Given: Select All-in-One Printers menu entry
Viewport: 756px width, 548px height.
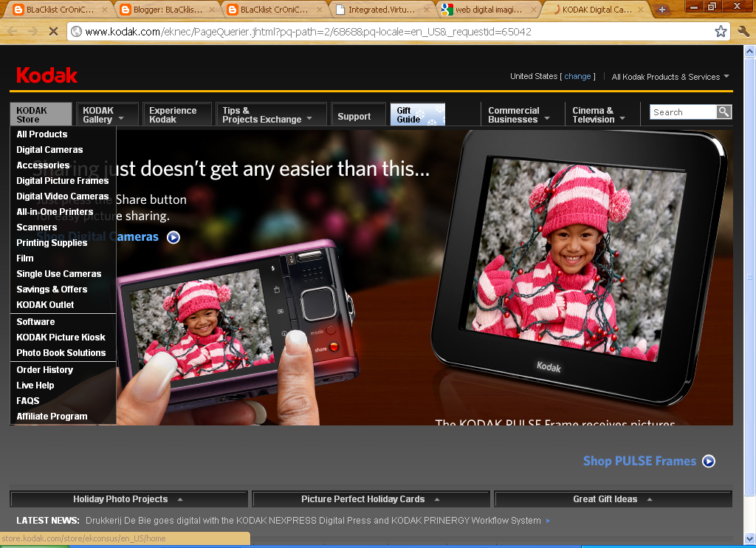Looking at the screenshot, I should [x=55, y=211].
